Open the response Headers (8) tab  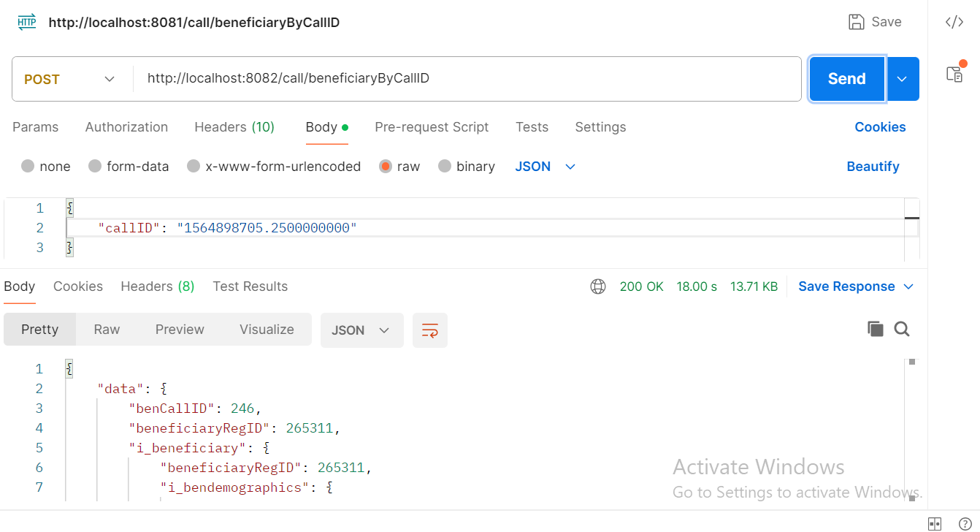(x=158, y=286)
